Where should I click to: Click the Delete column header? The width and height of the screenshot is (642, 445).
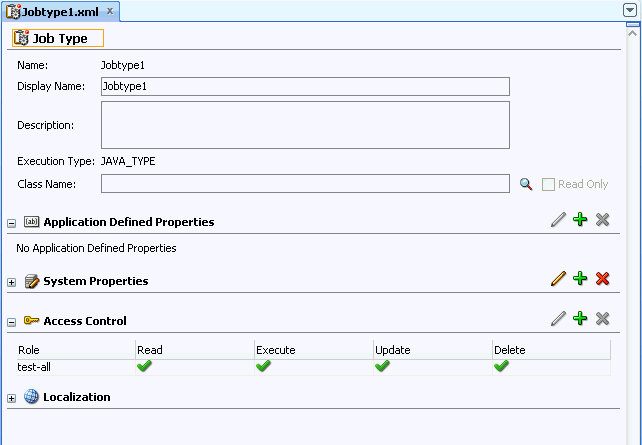click(552, 350)
